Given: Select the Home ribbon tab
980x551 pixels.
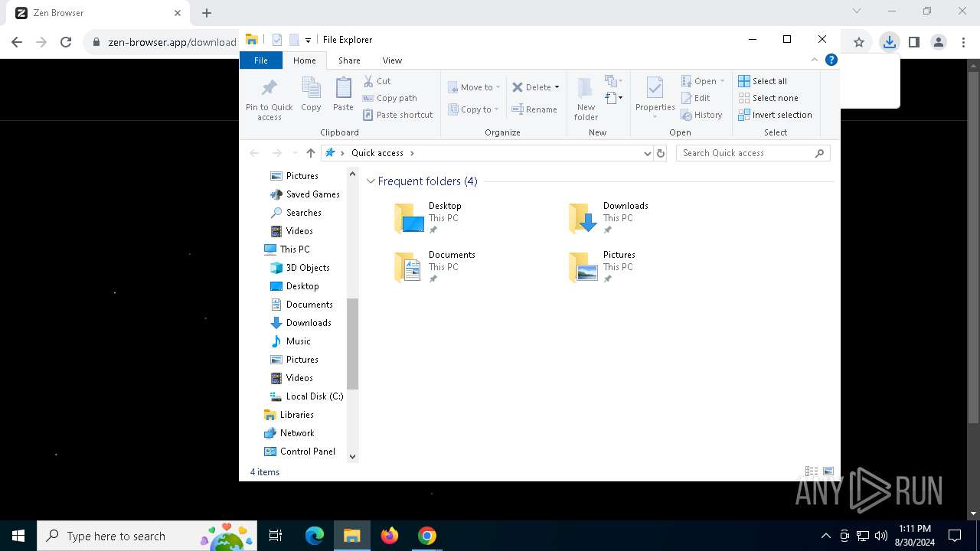Looking at the screenshot, I should 304,60.
